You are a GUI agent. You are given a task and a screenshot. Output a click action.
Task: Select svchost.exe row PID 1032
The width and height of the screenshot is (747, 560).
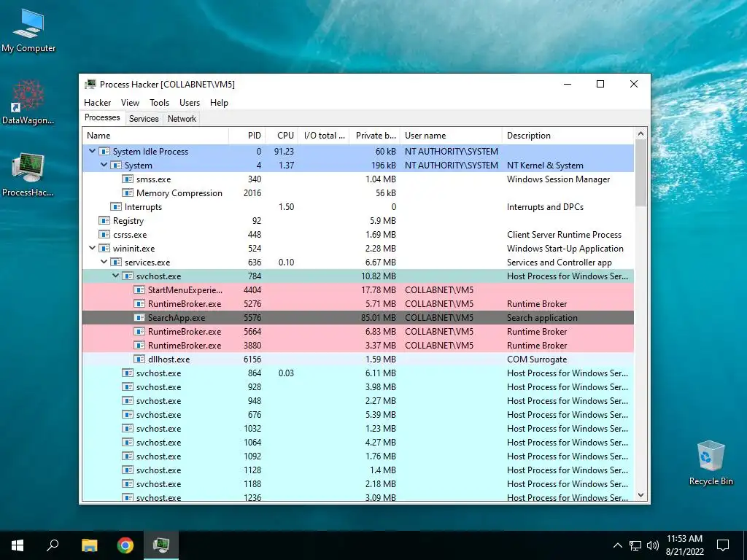click(358, 428)
